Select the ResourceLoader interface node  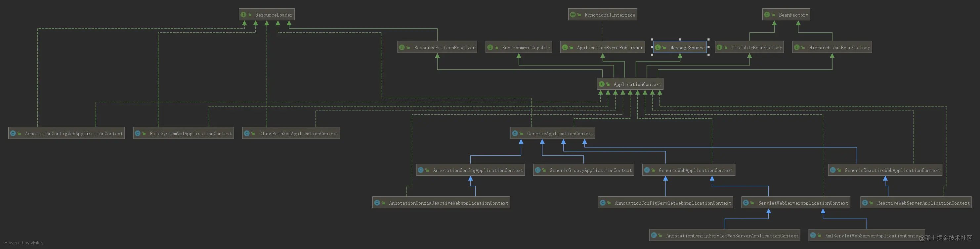click(x=267, y=15)
